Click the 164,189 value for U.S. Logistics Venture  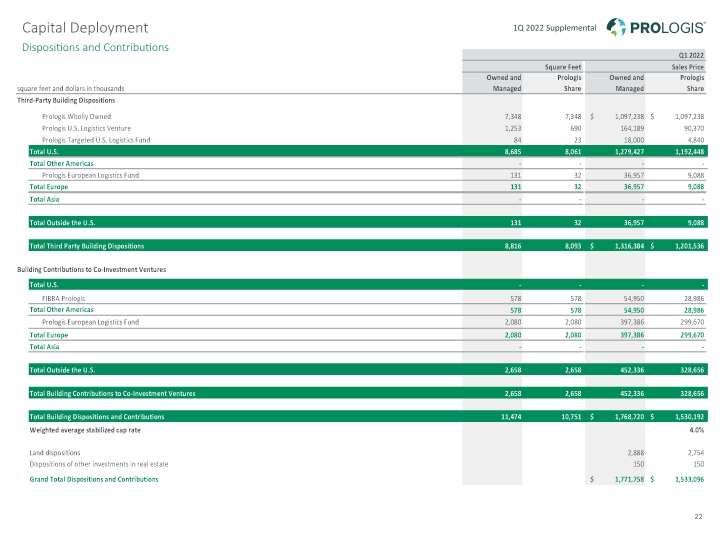tap(632, 129)
